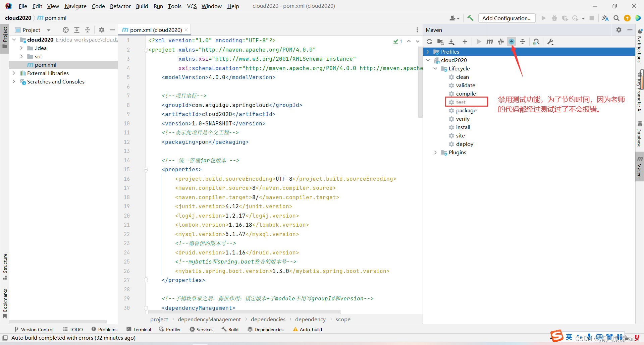Click Download Sources and Documentation icon
The image size is (644, 345).
pyautogui.click(x=451, y=42)
